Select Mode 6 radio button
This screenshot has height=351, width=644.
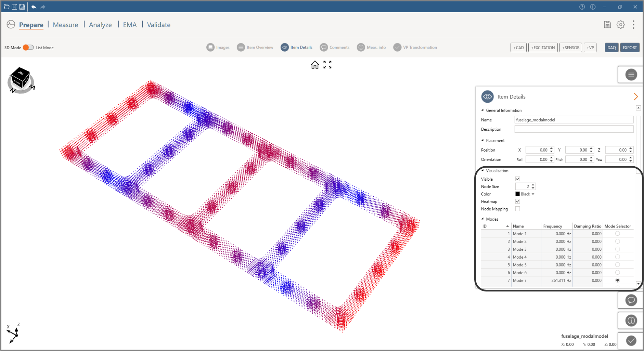click(x=617, y=273)
